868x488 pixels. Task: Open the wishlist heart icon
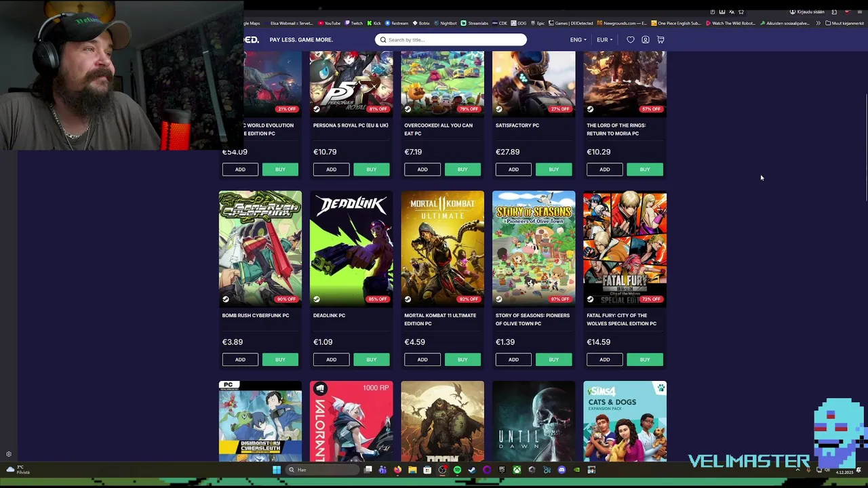[631, 39]
